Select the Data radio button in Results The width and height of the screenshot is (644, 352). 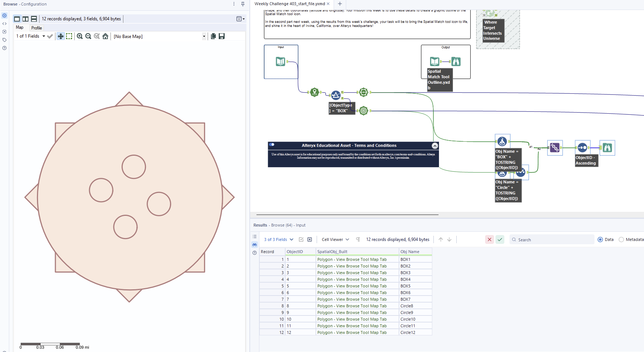pyautogui.click(x=600, y=239)
